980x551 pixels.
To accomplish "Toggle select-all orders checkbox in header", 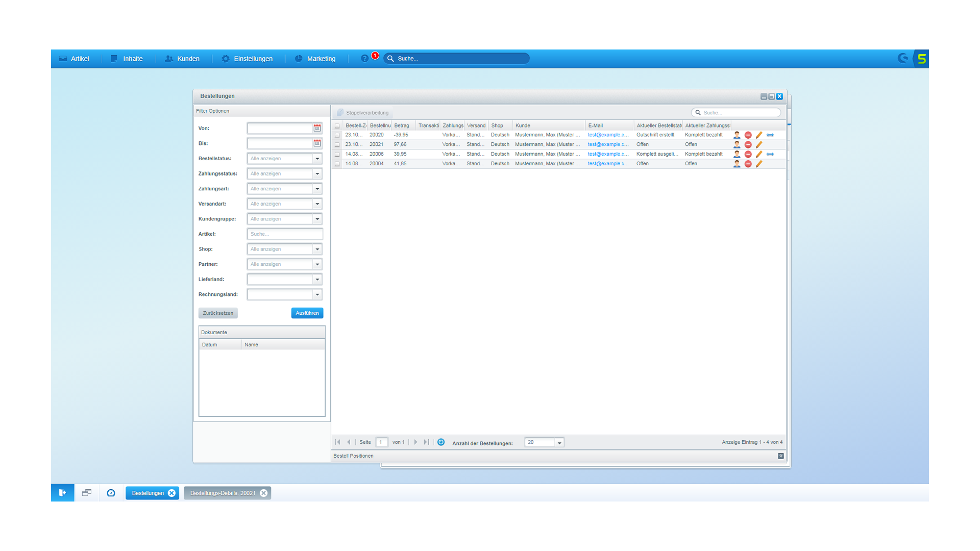I will [337, 126].
